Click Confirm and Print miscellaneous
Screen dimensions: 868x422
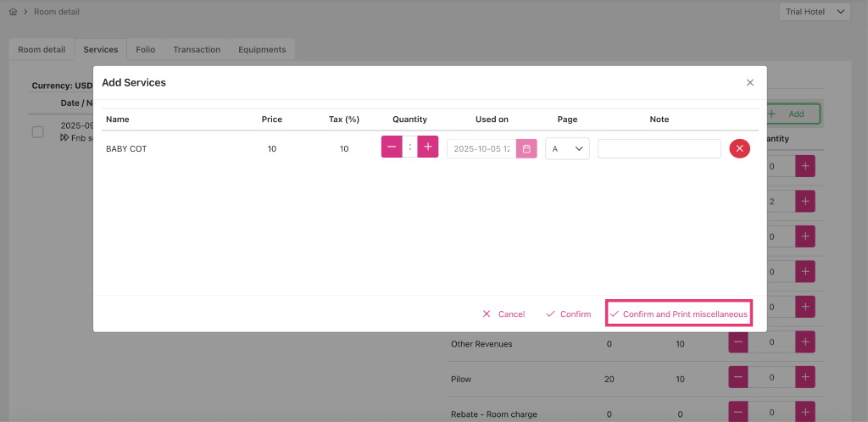point(679,314)
